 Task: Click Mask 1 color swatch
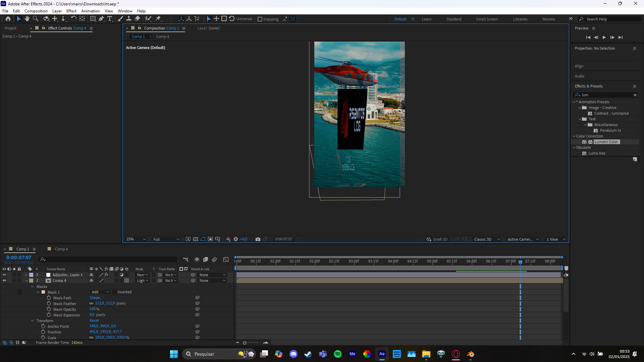[x=43, y=292]
